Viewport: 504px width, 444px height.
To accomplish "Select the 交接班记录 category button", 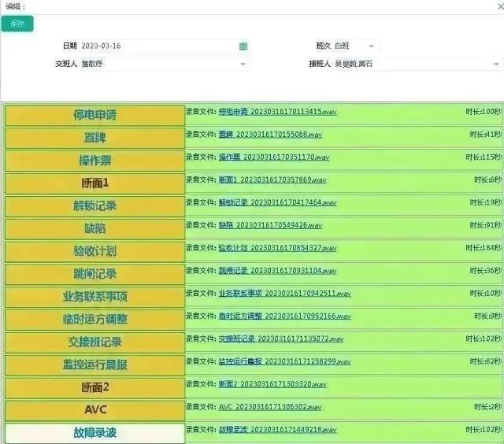I will [94, 342].
